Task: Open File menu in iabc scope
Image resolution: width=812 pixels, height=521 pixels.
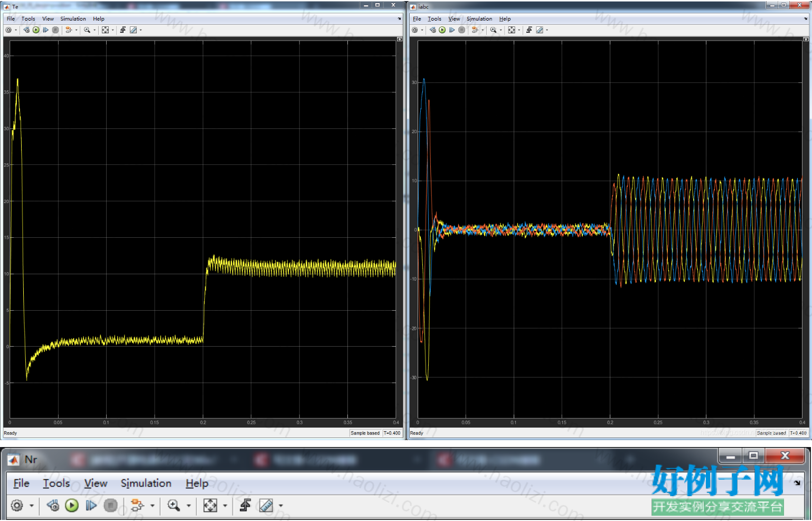Action: [x=417, y=18]
